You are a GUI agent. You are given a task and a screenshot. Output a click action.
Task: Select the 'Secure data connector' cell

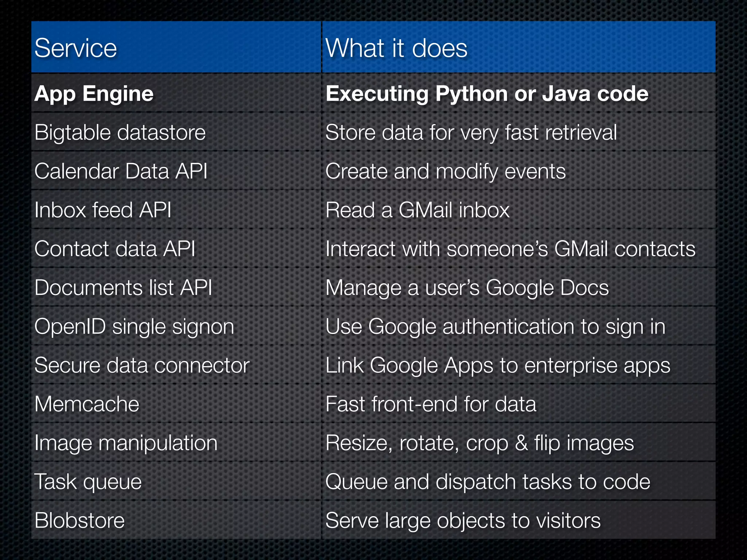coord(176,365)
